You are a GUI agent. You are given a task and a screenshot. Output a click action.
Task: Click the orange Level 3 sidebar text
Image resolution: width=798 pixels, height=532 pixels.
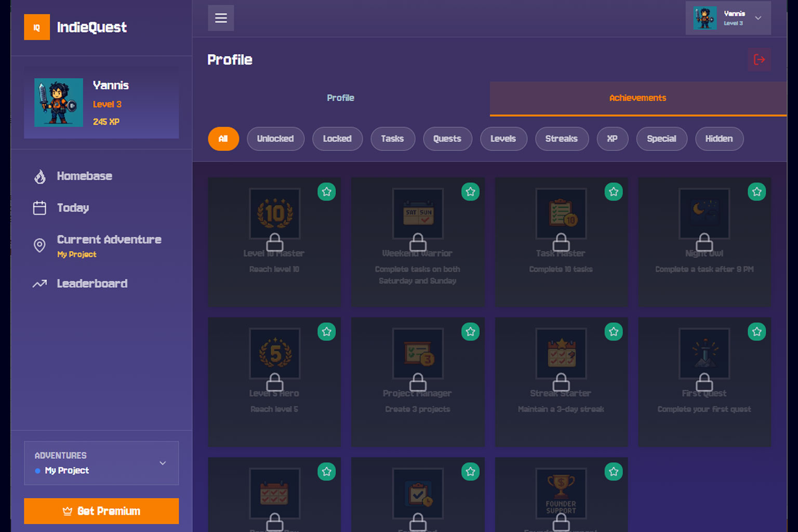[107, 104]
